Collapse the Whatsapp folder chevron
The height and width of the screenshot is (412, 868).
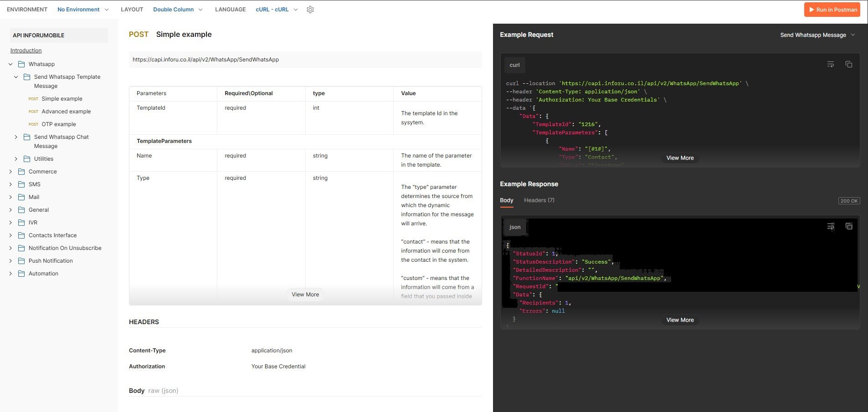click(10, 64)
